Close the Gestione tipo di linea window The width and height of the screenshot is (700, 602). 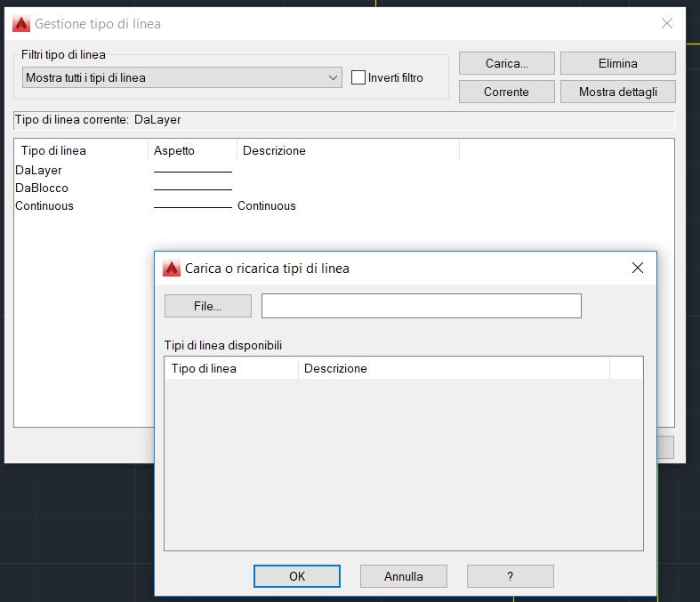click(x=667, y=23)
